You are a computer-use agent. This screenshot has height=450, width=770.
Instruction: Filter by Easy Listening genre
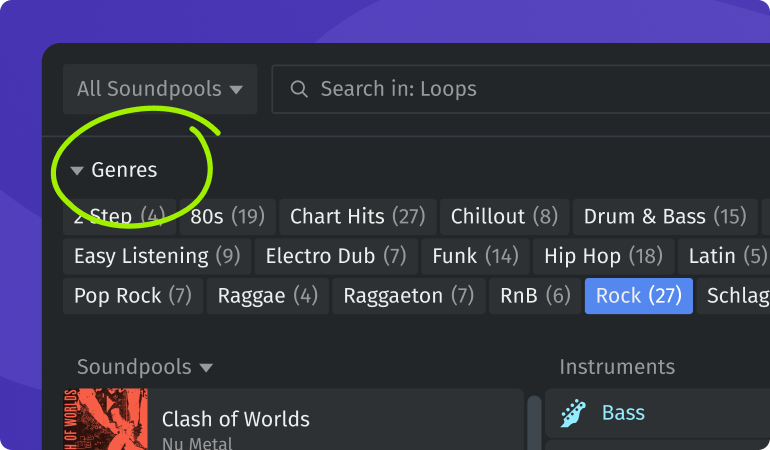pos(157,256)
